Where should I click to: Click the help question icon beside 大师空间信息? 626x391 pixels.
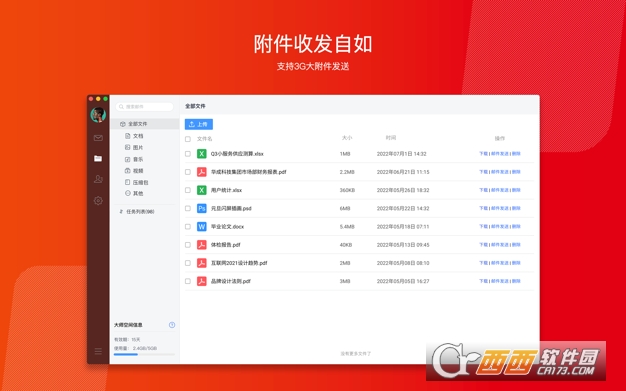[172, 325]
